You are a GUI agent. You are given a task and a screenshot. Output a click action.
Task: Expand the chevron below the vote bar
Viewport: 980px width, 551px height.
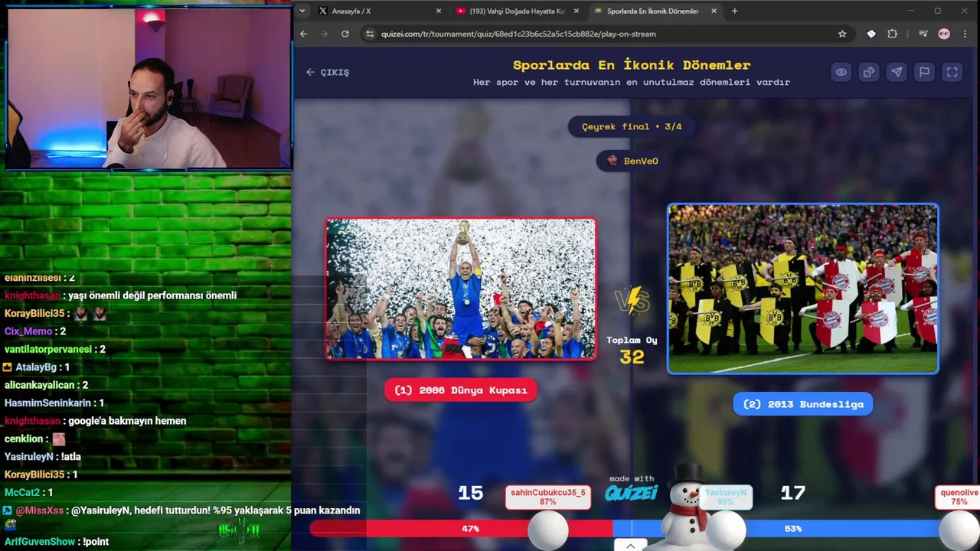[x=630, y=546]
